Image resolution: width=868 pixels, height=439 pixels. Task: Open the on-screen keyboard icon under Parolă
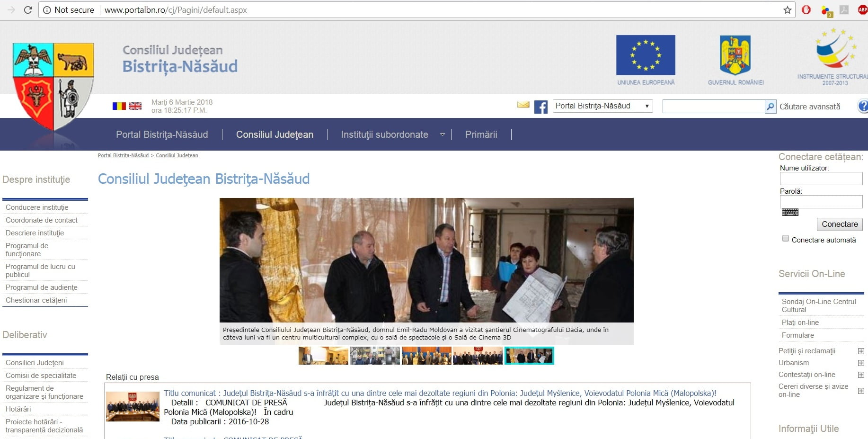click(x=790, y=212)
